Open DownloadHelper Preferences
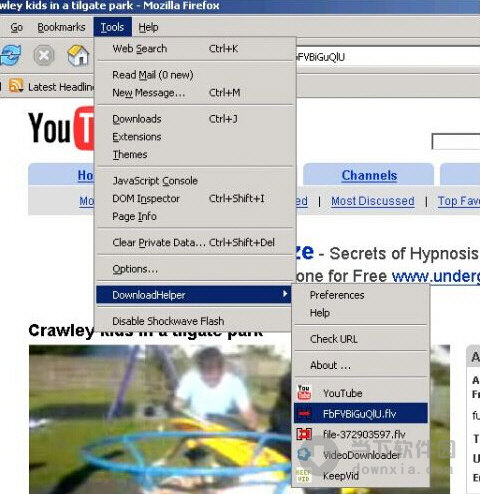 point(361,295)
